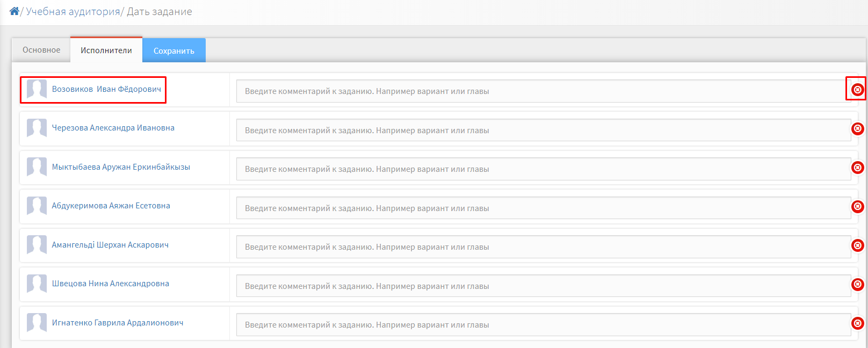Switch to the Основное tab
Image resolution: width=868 pixels, height=348 pixels.
(41, 50)
